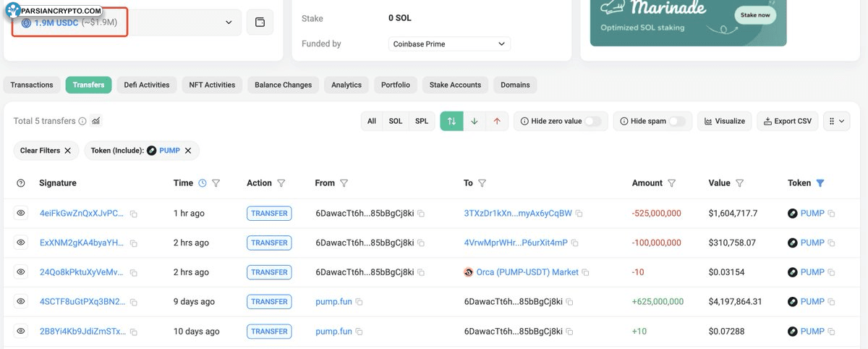Click the help icon in table header
Image resolution: width=868 pixels, height=349 pixels.
[x=21, y=183]
